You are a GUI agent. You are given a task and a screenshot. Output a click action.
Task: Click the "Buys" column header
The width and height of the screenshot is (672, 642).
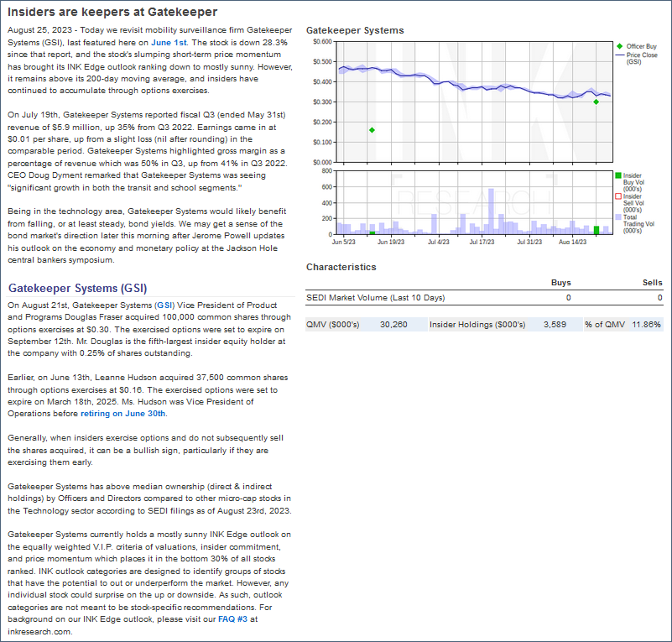[561, 283]
